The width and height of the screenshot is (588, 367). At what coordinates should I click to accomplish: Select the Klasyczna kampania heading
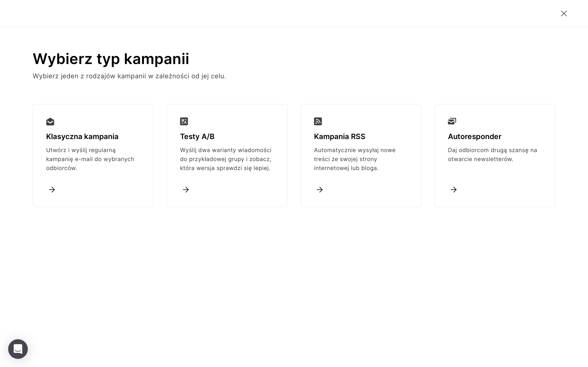coord(82,136)
